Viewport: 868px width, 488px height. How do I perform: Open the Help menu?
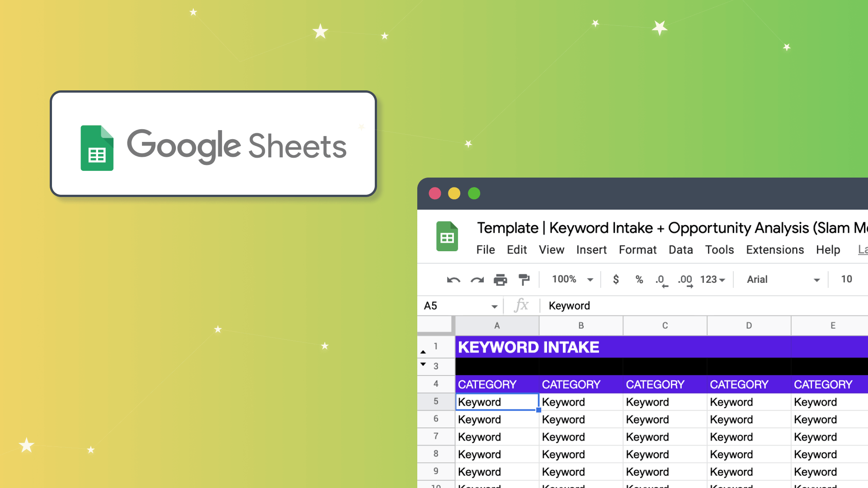tap(828, 250)
